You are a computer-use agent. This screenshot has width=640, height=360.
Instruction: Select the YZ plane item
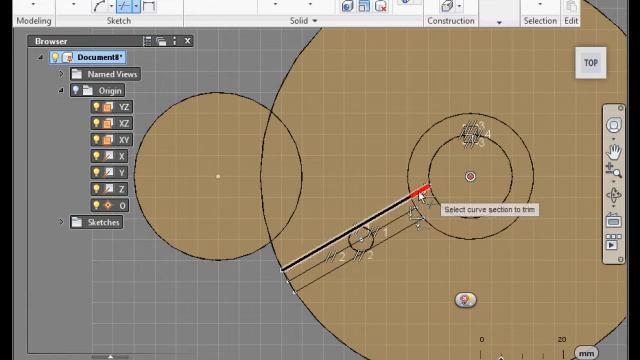coord(111,107)
